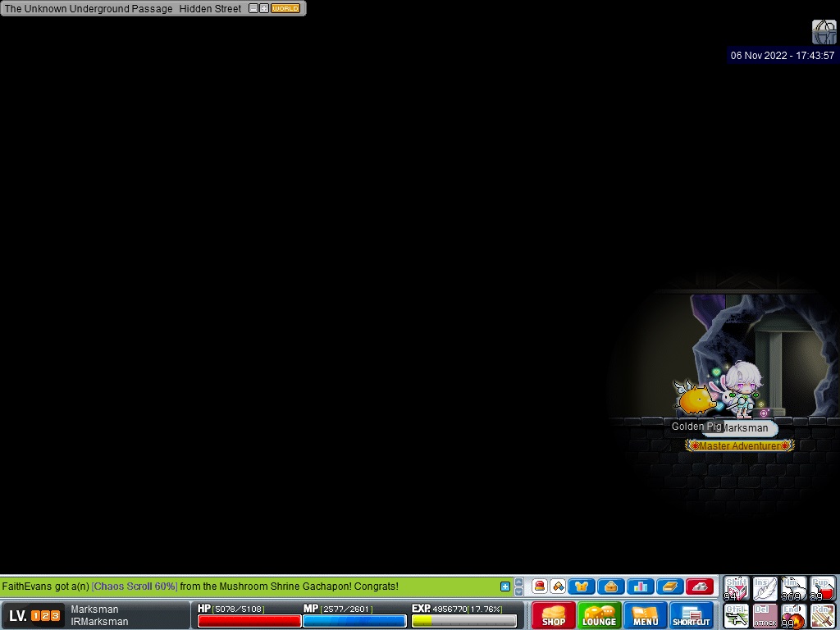Image resolution: width=840 pixels, height=630 pixels.
Task: Collapse the minimap with minus button
Action: [x=253, y=8]
